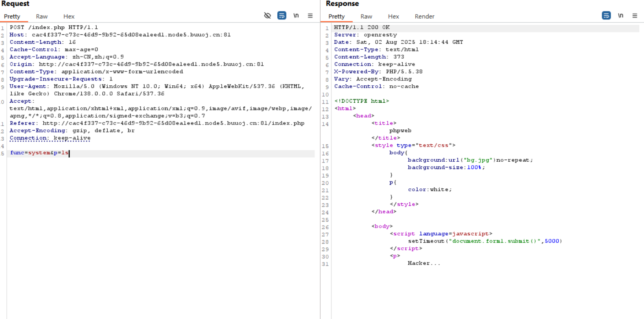Click Cache-Control: max-age=0 header
The height and width of the screenshot is (319, 644).
pyautogui.click(x=54, y=49)
